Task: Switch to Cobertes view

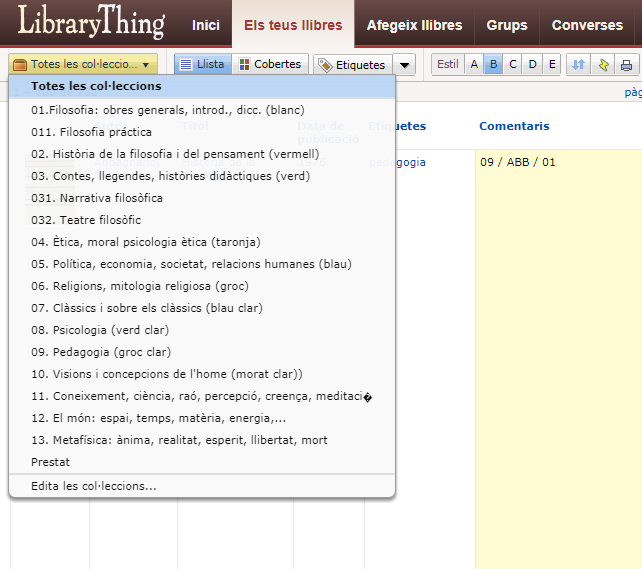Action: click(x=270, y=64)
